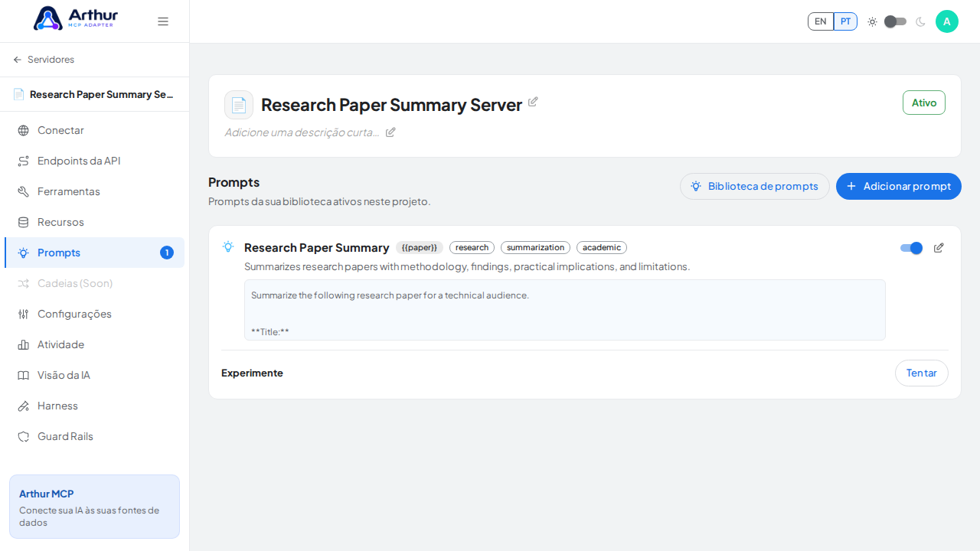The width and height of the screenshot is (980, 551).
Task: Go to Endpoints da API
Action: pyautogui.click(x=95, y=161)
